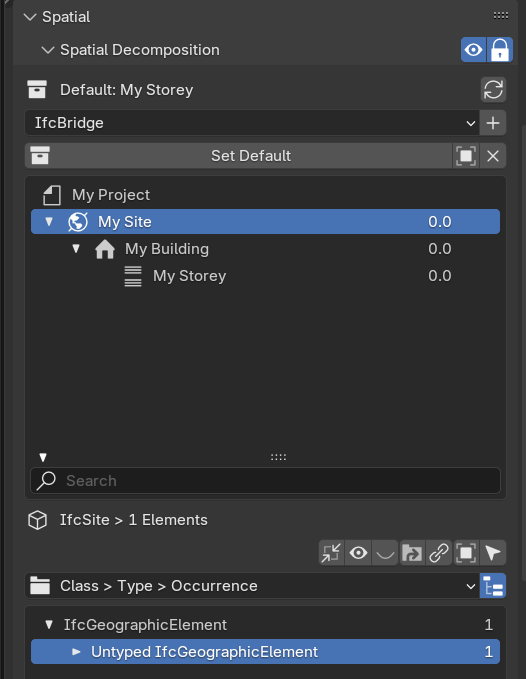
Task: Collapse the My Site tree node
Action: 49,222
